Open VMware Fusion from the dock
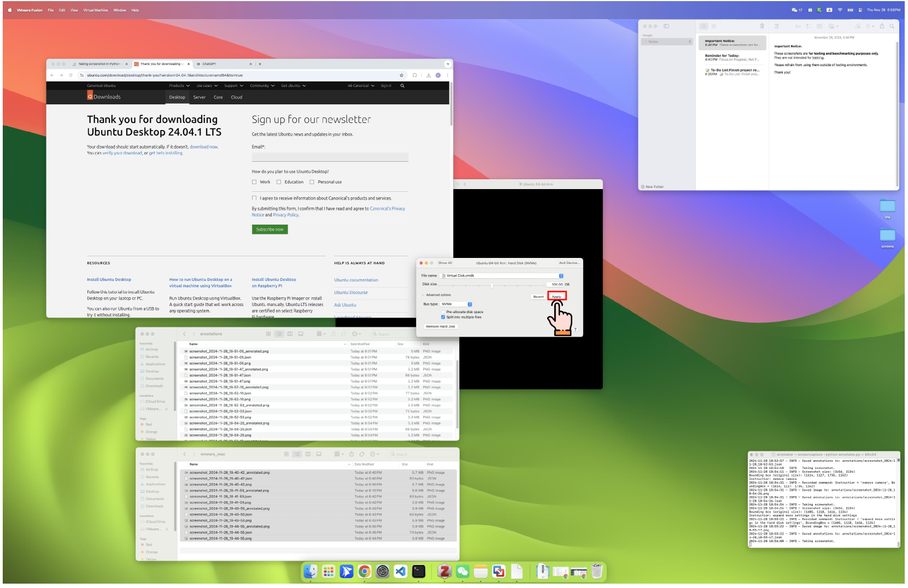Image resolution: width=908 pixels, height=588 pixels. click(499, 572)
